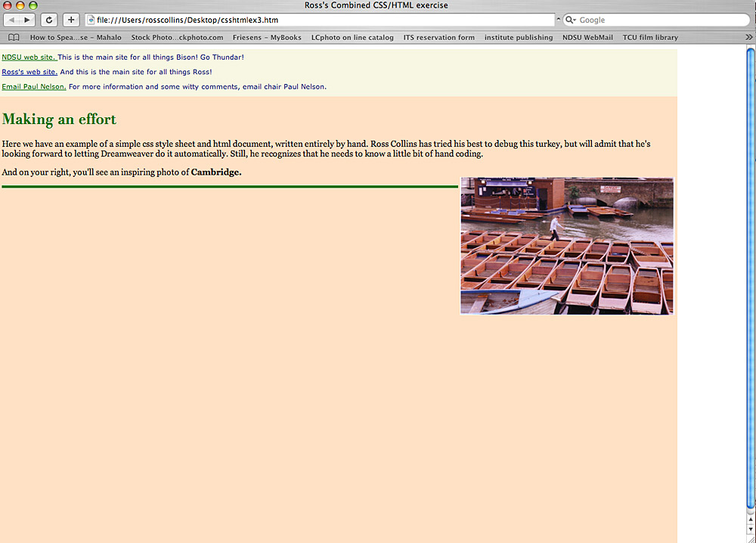
Task: Click the blue vertical scrollbar thumb
Action: 750,280
